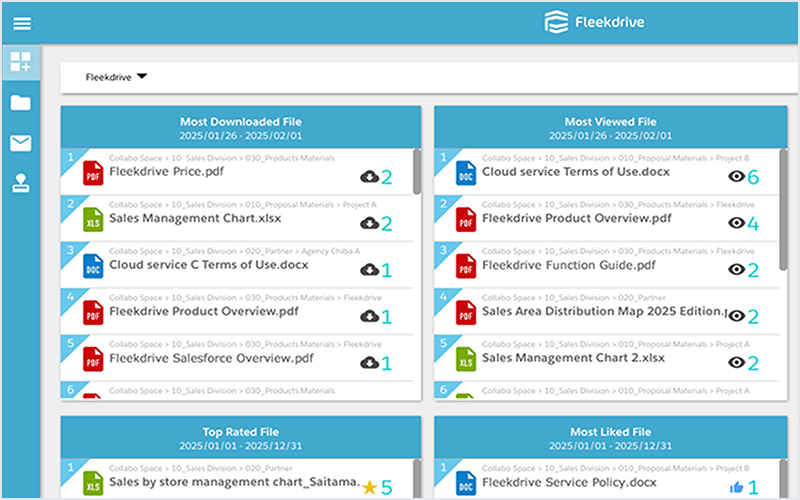
Task: Click the Top Rated File list scrollbar
Action: 417,479
